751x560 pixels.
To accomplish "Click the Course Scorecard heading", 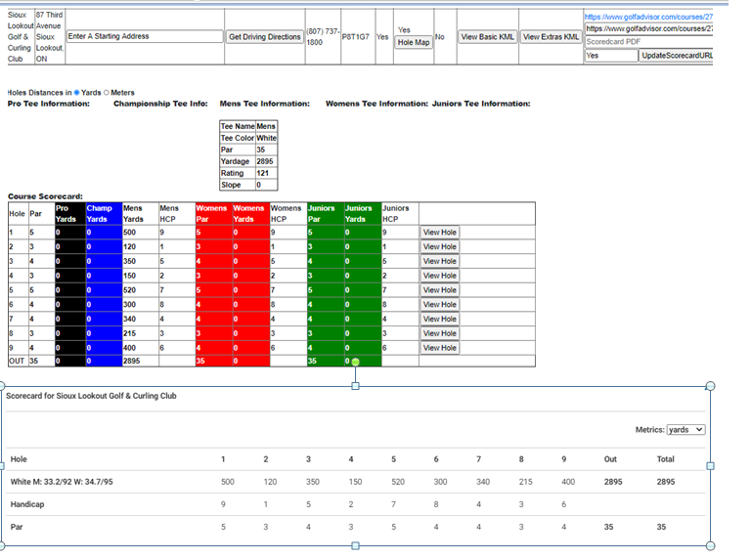I will click(x=45, y=196).
